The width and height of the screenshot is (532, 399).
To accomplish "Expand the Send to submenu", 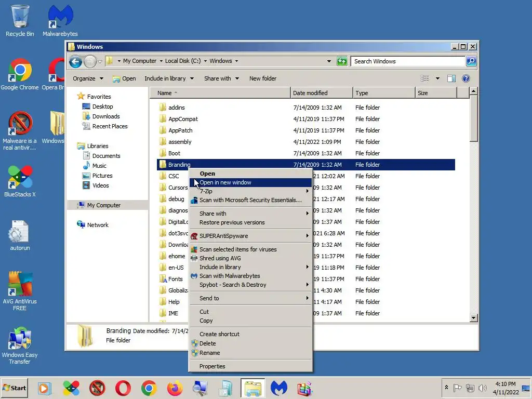I will pyautogui.click(x=250, y=298).
